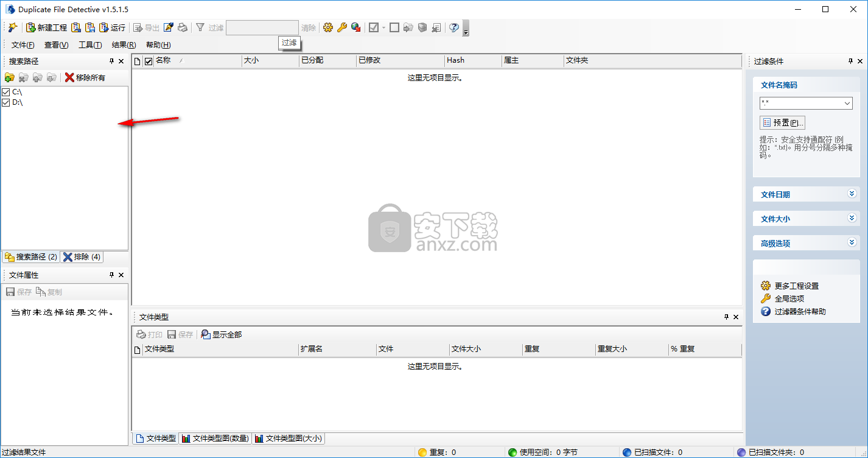Close the 过滤条件 panel
Image resolution: width=868 pixels, height=458 pixels.
point(860,61)
